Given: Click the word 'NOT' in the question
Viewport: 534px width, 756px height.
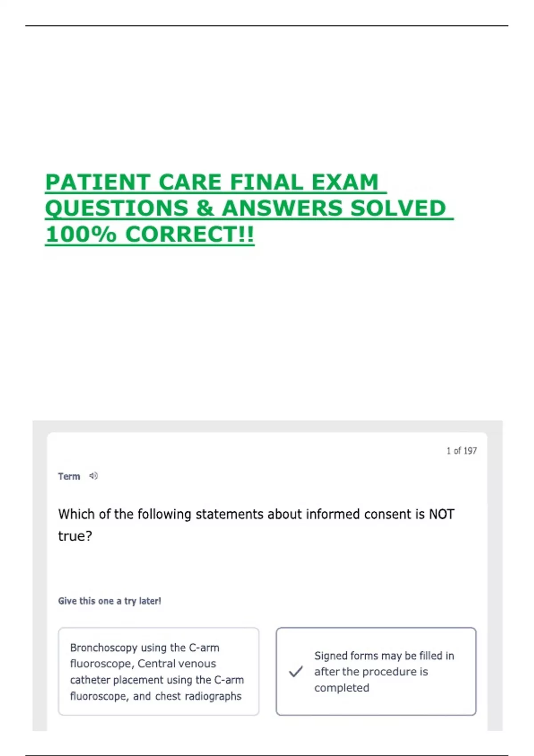Looking at the screenshot, I should (x=441, y=515).
